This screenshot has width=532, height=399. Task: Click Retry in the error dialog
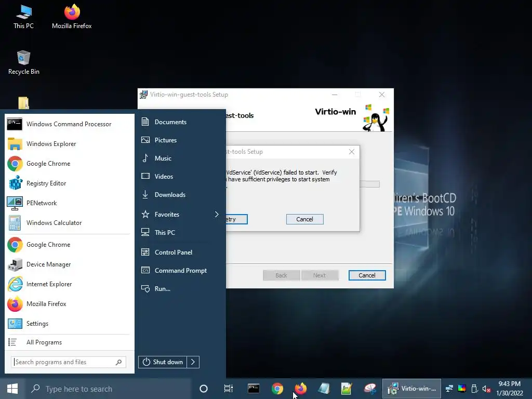coord(236,219)
